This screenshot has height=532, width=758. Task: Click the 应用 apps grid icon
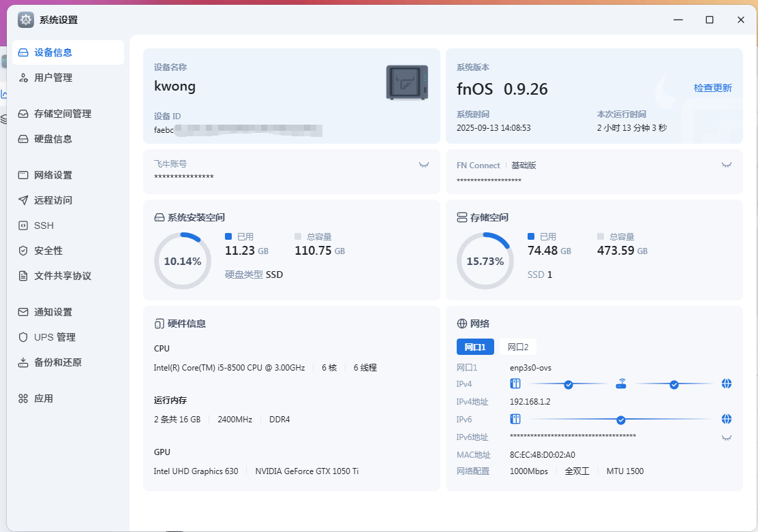[x=23, y=398]
